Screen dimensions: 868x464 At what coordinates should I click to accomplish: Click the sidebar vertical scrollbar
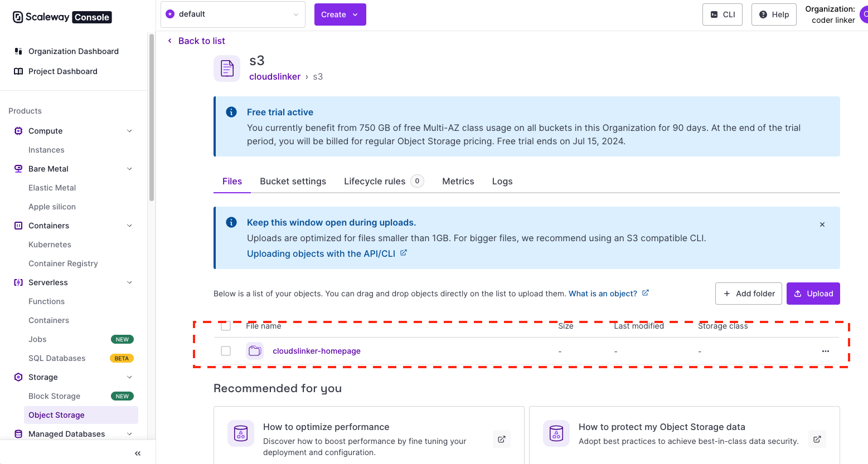tap(152, 117)
